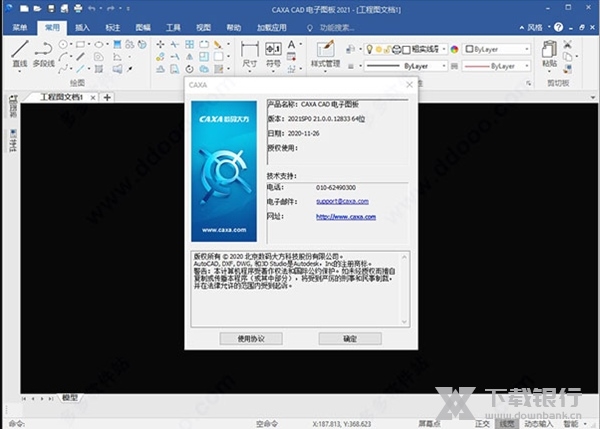Select the spline curve tool
This screenshot has height=429, width=600.
(x=63, y=69)
